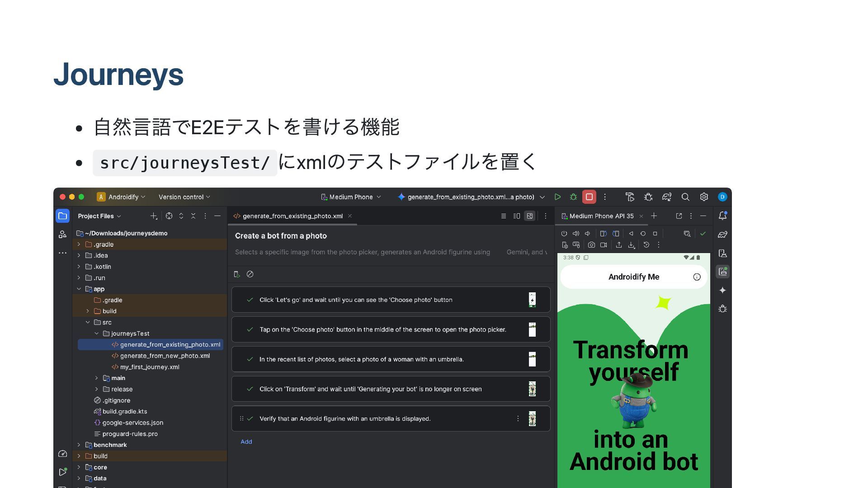Click emulator Home circle button
The image size is (868, 488).
tap(643, 234)
